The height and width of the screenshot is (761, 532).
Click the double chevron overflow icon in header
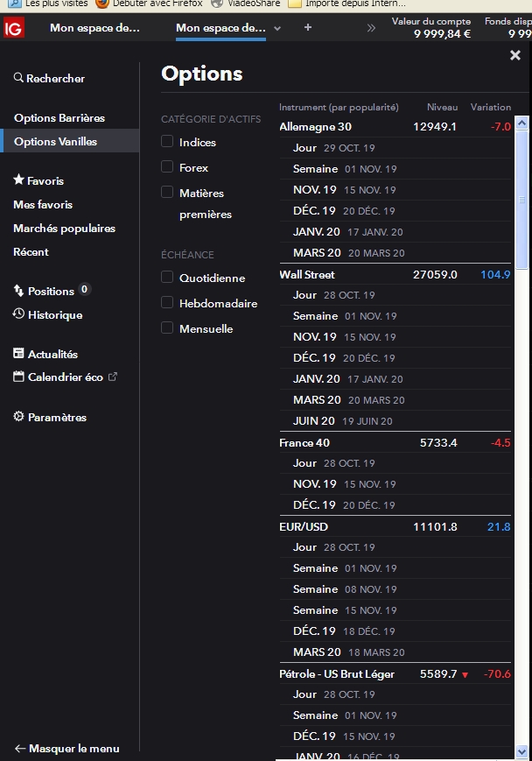[x=371, y=28]
